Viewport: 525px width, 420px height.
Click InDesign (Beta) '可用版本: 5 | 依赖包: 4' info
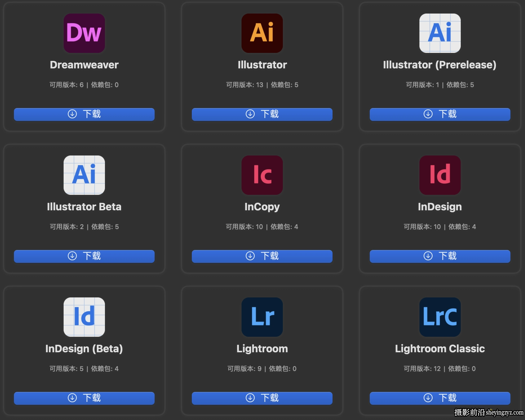84,369
